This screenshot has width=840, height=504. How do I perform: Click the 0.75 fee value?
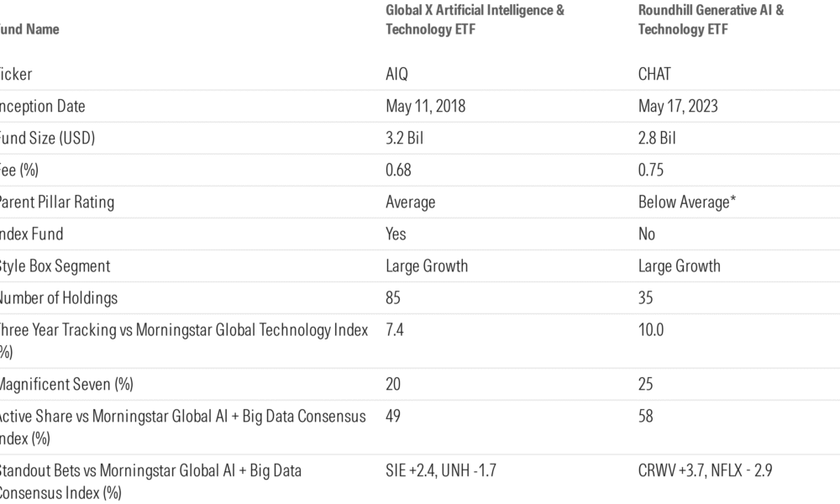click(651, 171)
